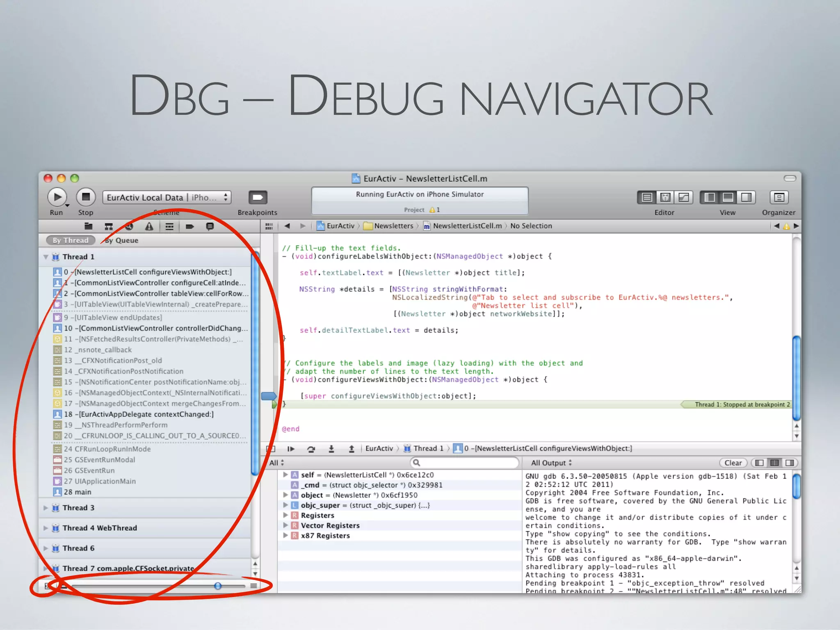This screenshot has width=840, height=630.
Task: Select the Assistant editor view
Action: coord(665,198)
